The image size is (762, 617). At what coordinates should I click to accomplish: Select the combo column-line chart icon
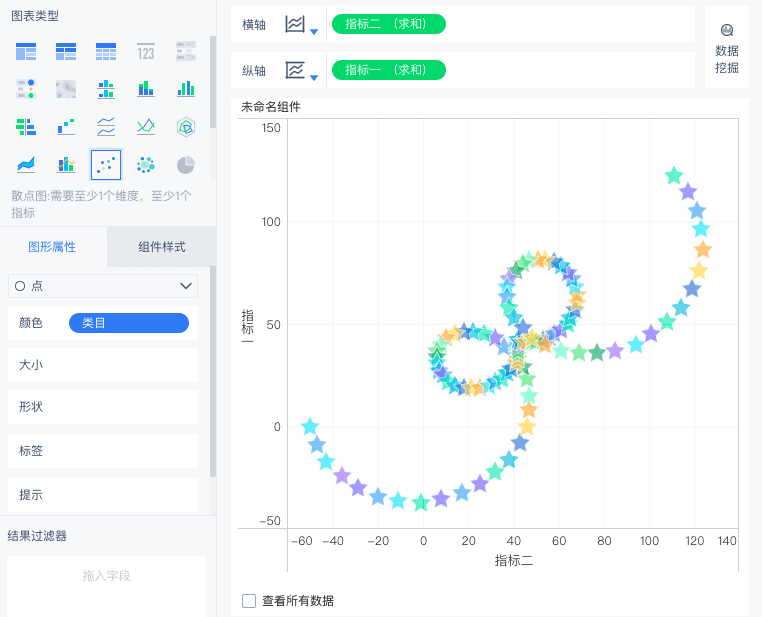[66, 165]
